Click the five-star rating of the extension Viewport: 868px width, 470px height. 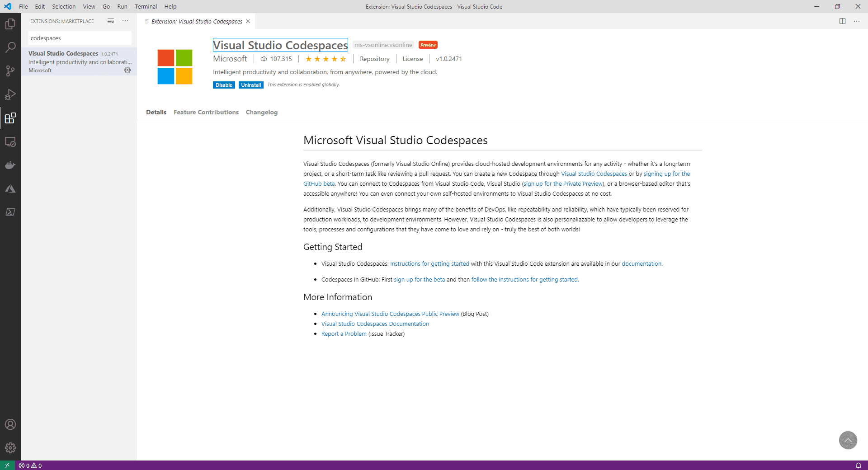click(325, 59)
